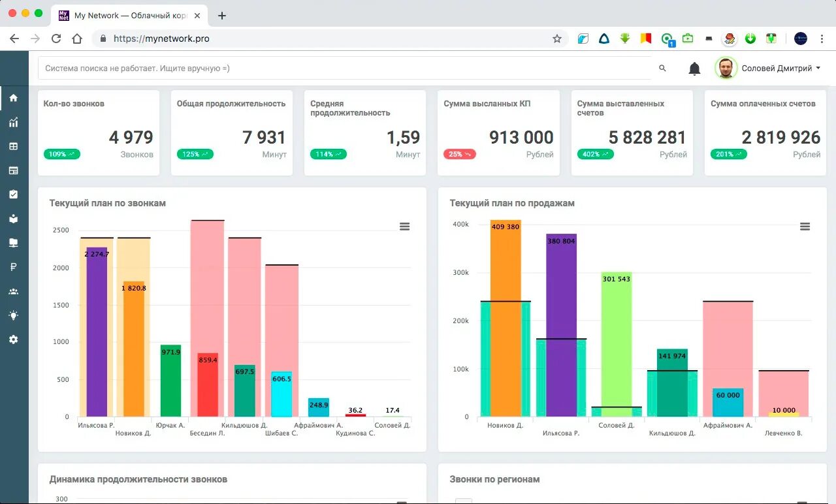Open the Chrome profile avatar

click(801, 39)
